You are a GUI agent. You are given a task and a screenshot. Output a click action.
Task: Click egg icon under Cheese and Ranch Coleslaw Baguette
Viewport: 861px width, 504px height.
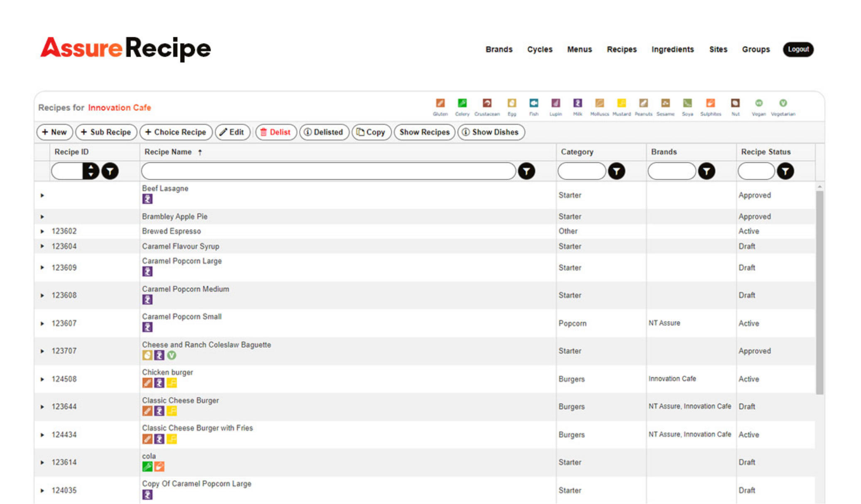point(148,355)
